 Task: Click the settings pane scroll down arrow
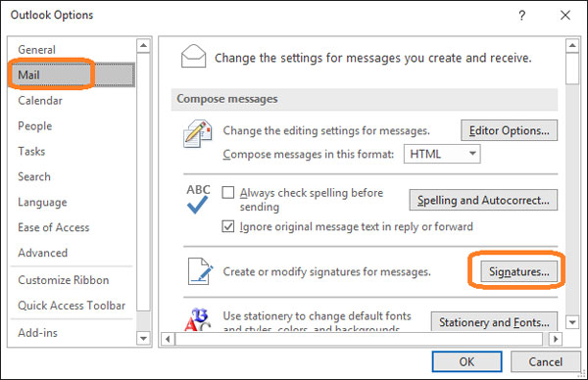[x=572, y=322]
